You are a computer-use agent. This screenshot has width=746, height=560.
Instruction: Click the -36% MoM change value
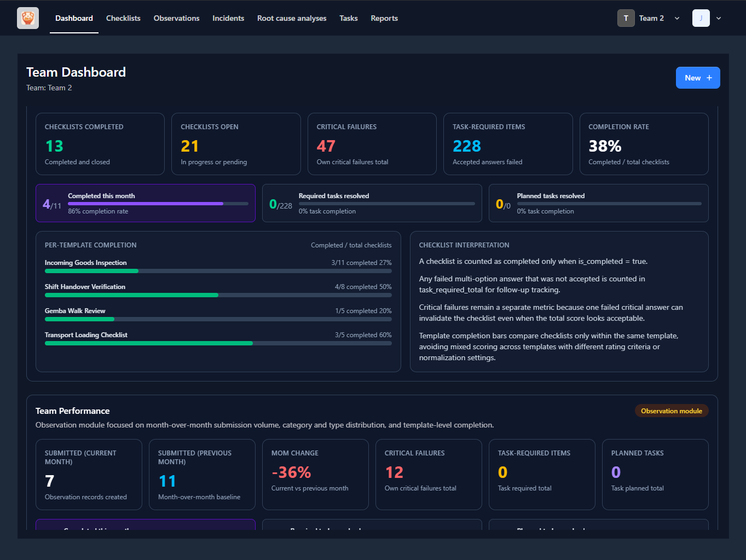click(291, 472)
